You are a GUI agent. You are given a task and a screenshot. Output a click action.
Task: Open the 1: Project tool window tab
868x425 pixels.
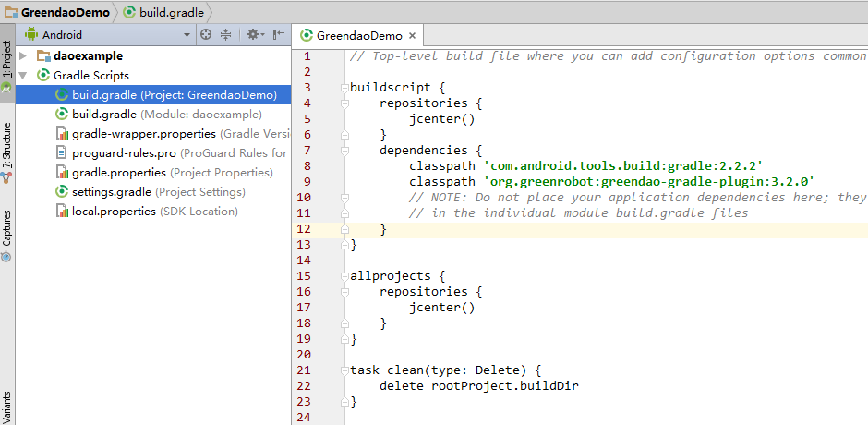[7, 66]
